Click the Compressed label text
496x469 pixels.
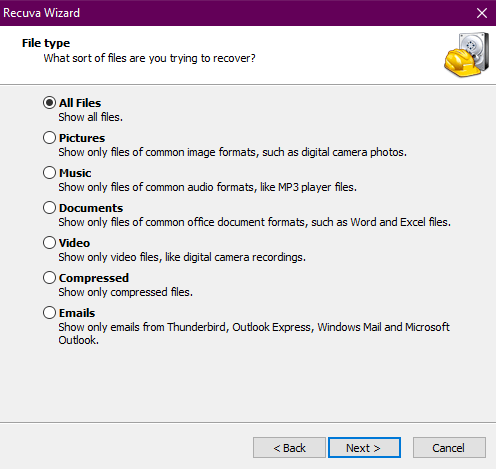[x=94, y=278]
